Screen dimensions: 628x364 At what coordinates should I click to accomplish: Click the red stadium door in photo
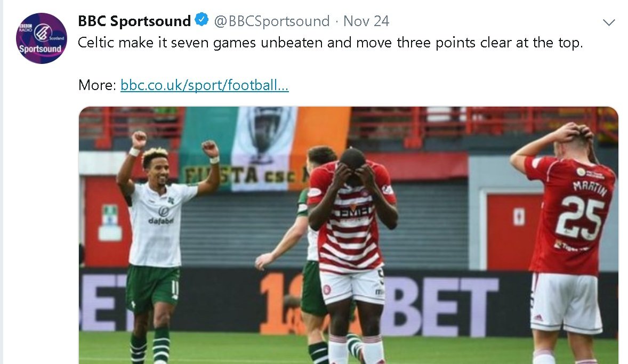(x=513, y=230)
